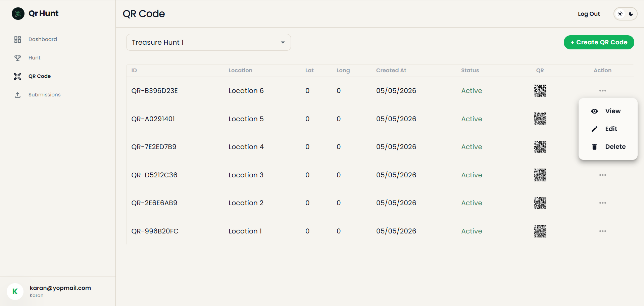Click the pencil icon next to Edit
644x306 pixels.
tap(594, 129)
